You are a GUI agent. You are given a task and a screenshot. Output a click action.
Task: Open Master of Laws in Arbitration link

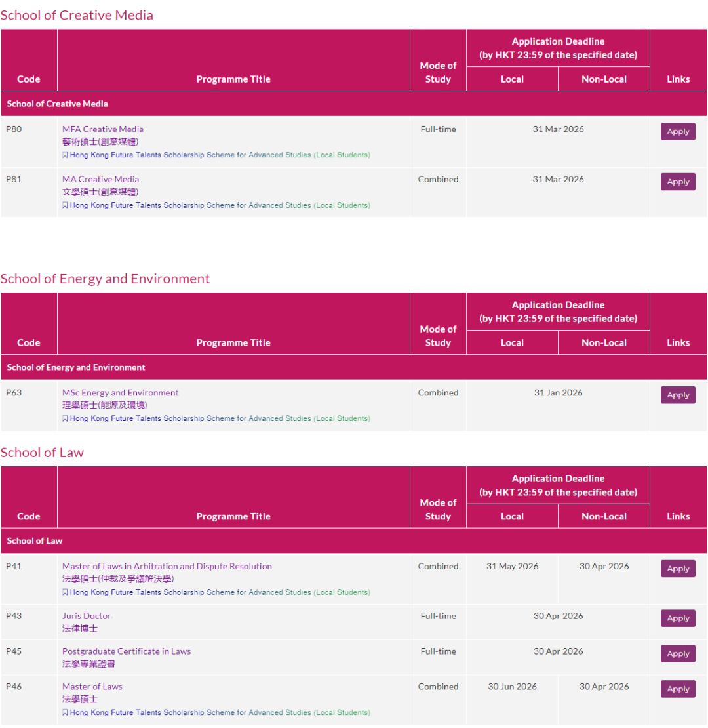(167, 566)
